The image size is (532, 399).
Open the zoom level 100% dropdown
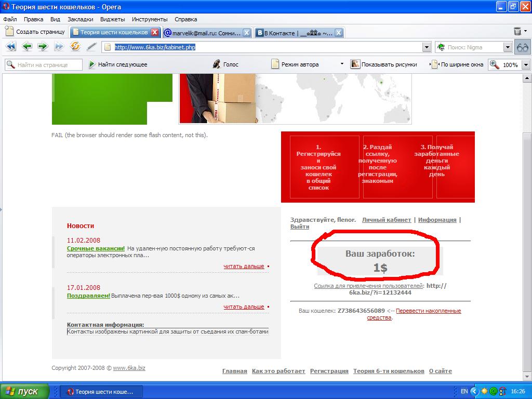click(x=525, y=65)
